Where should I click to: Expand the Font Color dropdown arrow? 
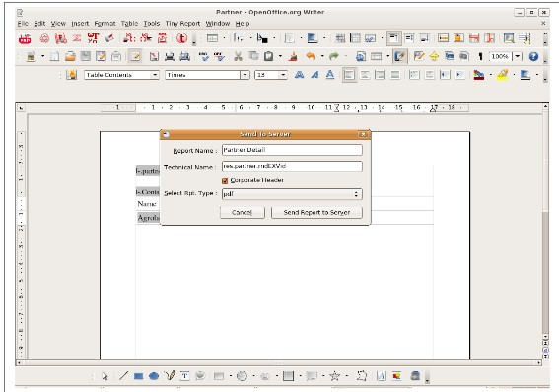[x=491, y=75]
